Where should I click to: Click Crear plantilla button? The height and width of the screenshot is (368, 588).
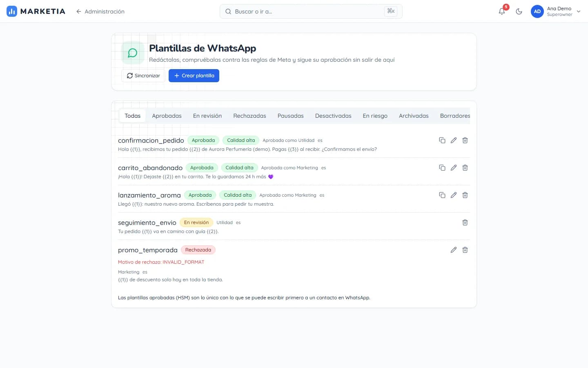coord(194,76)
